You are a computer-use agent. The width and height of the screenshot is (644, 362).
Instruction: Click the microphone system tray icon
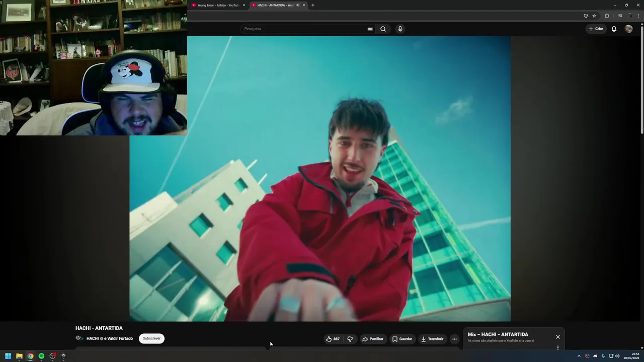603,356
